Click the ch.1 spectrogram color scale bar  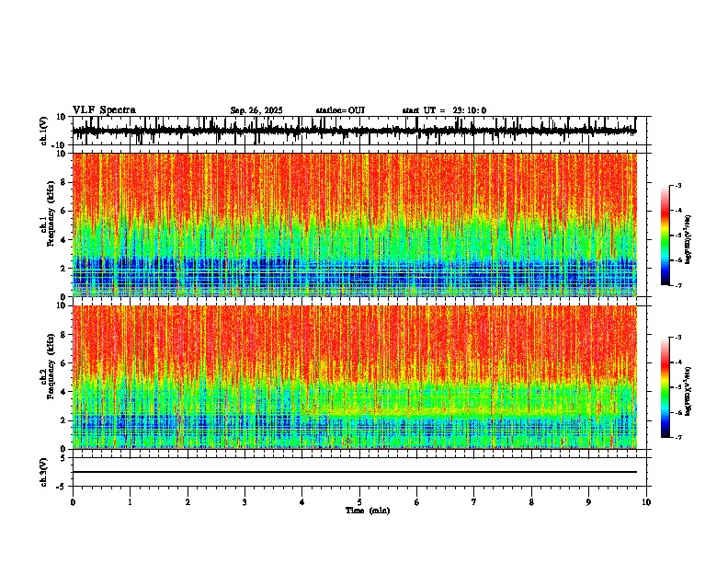tap(665, 236)
